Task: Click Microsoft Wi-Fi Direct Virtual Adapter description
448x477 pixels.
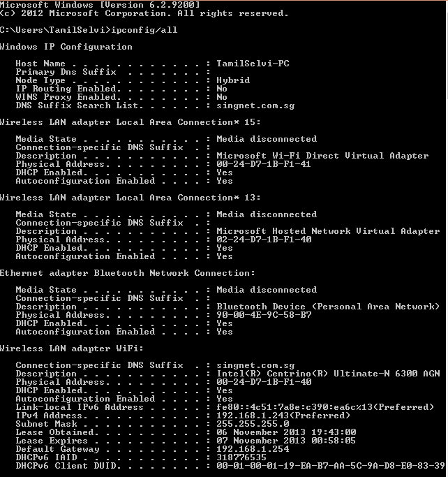Action: click(322, 156)
